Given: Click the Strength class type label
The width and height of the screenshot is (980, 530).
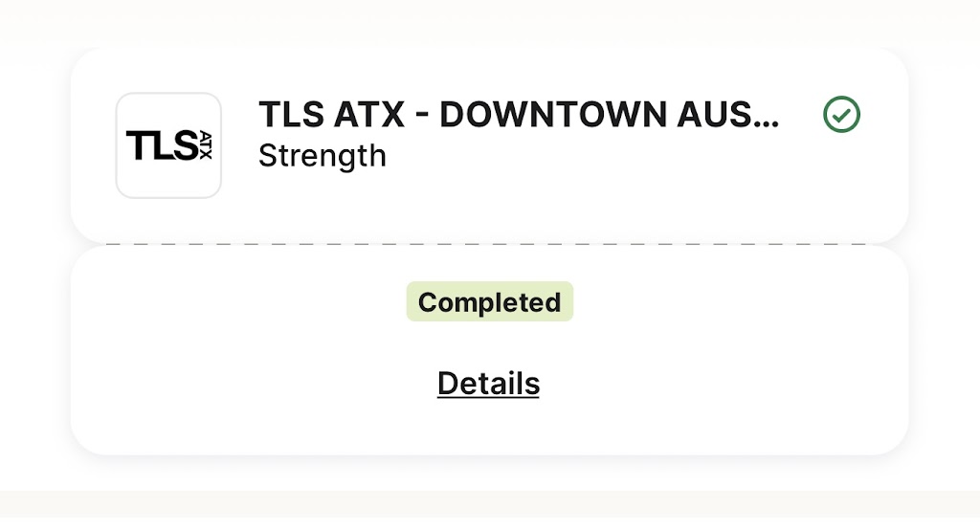Looking at the screenshot, I should [323, 156].
